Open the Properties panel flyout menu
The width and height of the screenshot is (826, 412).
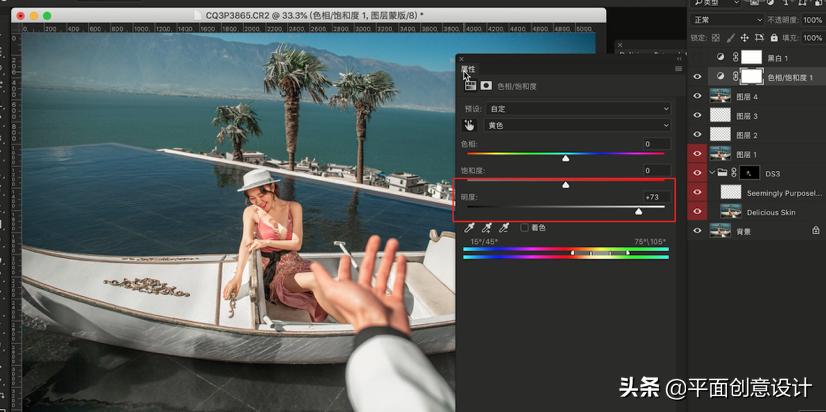coord(679,70)
